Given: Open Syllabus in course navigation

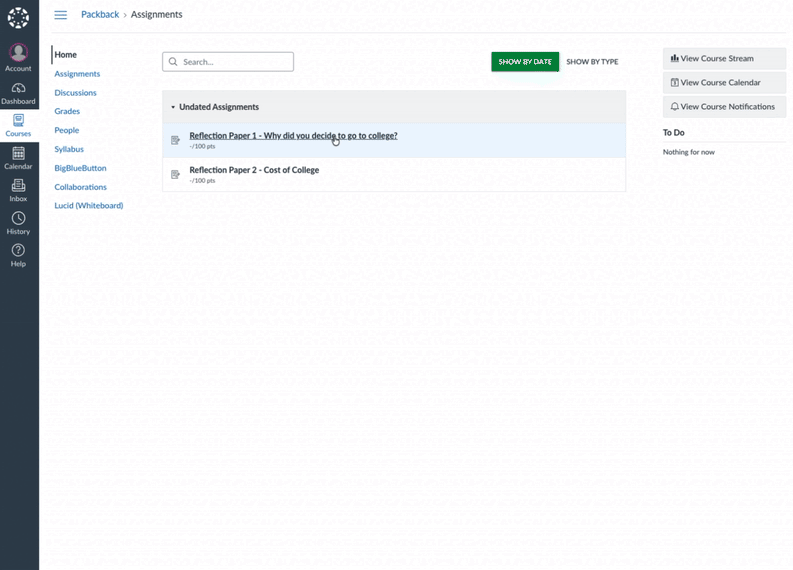Looking at the screenshot, I should pyautogui.click(x=69, y=149).
